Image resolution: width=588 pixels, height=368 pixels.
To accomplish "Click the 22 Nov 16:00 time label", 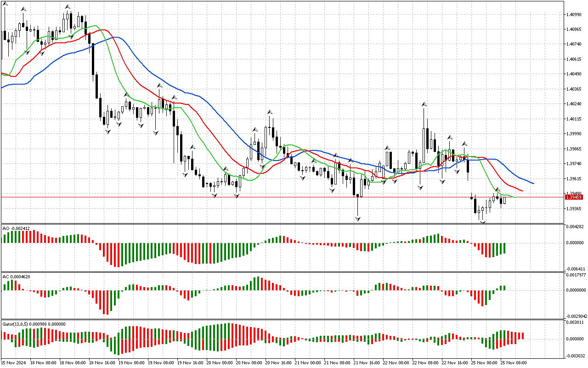I will (455, 363).
